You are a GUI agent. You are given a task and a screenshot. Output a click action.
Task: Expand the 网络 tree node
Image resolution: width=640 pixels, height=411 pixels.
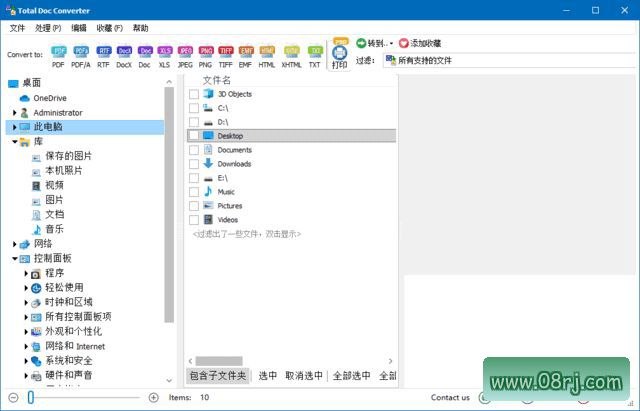point(15,244)
